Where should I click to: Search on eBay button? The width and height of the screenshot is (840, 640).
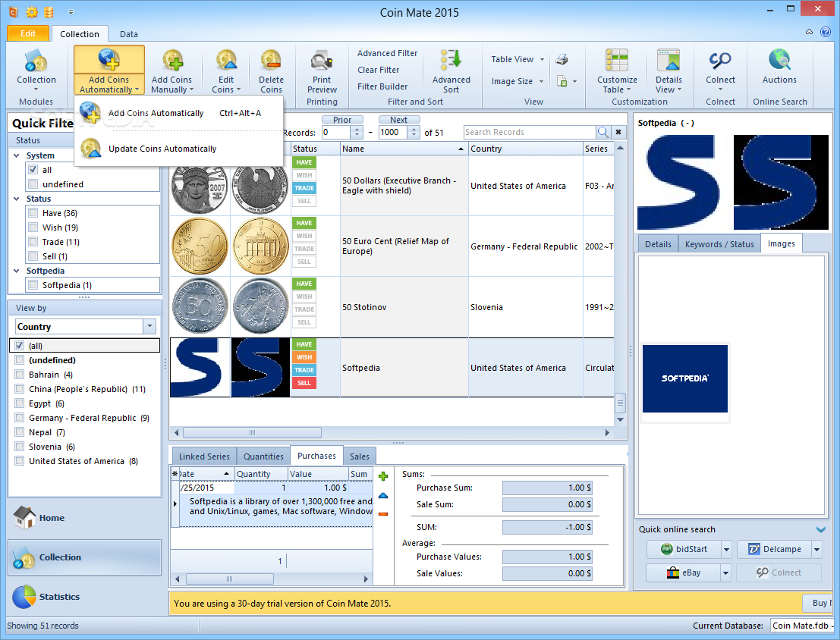click(684, 573)
